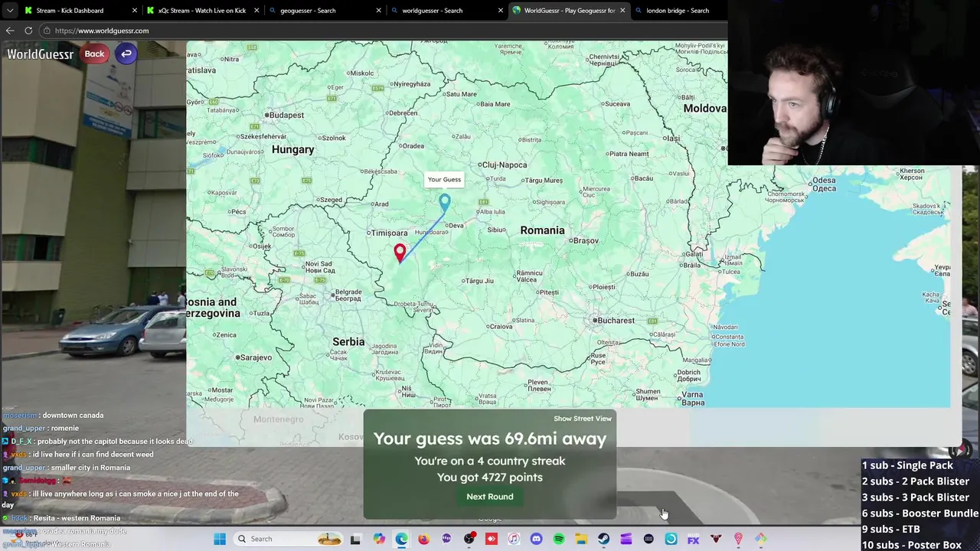The width and height of the screenshot is (980, 551).
Task: Open Copilot from the taskbar
Action: [x=379, y=539]
